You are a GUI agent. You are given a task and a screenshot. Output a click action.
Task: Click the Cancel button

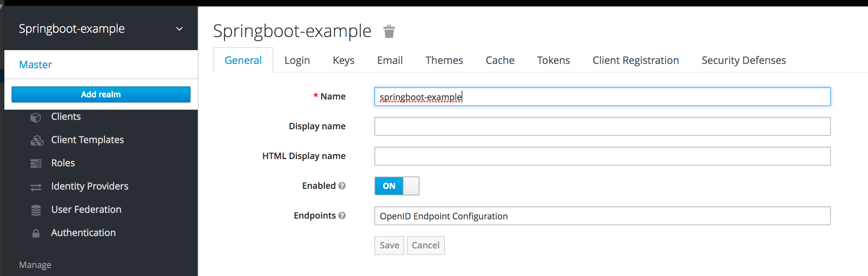(426, 245)
